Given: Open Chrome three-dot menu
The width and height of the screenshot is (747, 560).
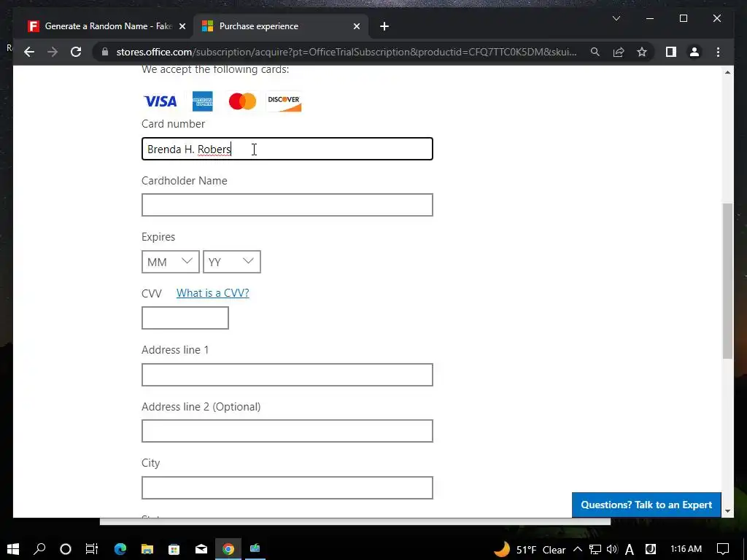Looking at the screenshot, I should [718, 52].
